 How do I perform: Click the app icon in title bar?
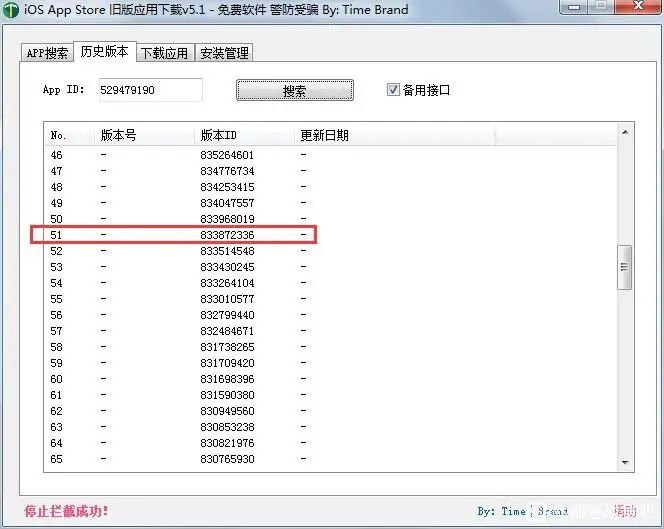click(x=11, y=11)
